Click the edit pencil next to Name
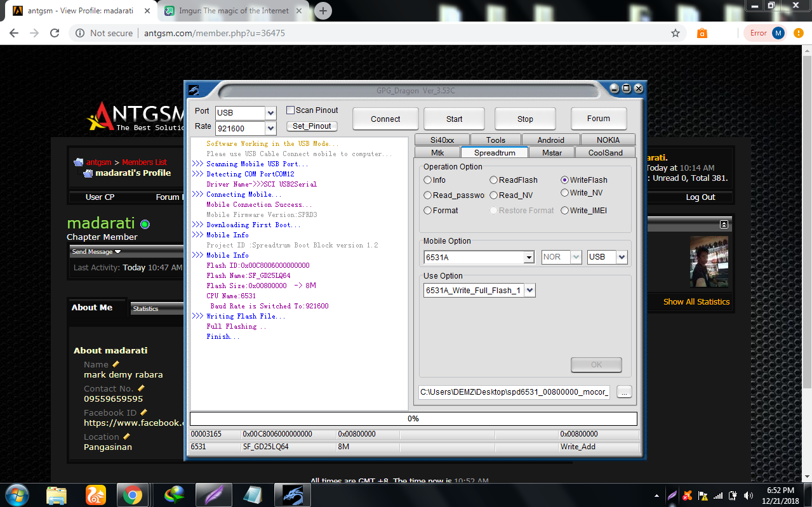812x507 pixels. pyautogui.click(x=116, y=364)
